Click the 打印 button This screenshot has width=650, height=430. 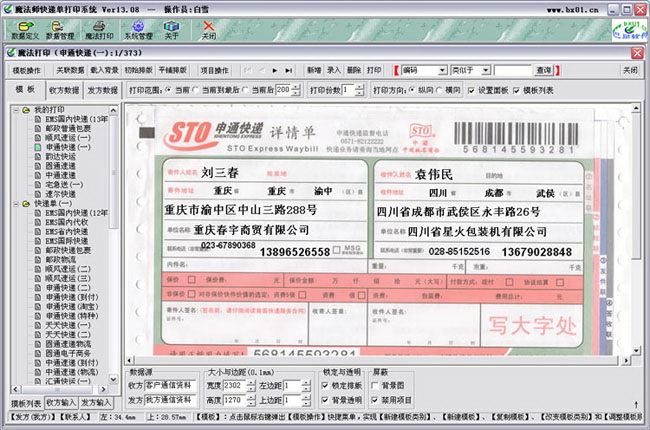[x=374, y=70]
